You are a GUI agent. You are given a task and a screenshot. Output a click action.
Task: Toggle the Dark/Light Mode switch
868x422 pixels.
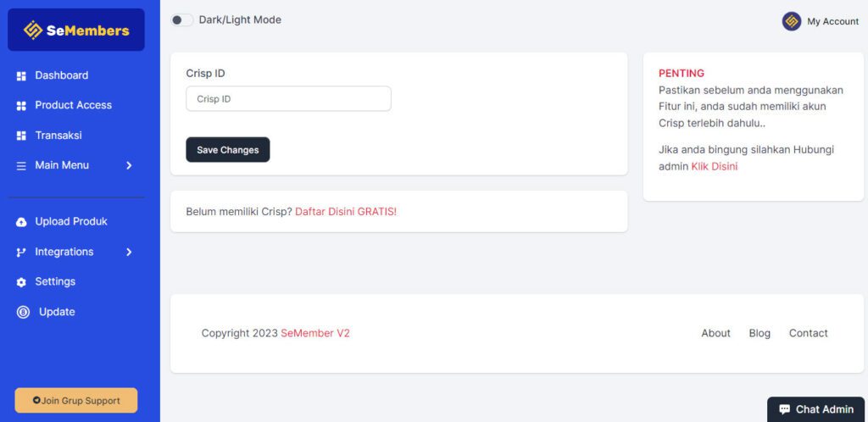pyautogui.click(x=181, y=20)
